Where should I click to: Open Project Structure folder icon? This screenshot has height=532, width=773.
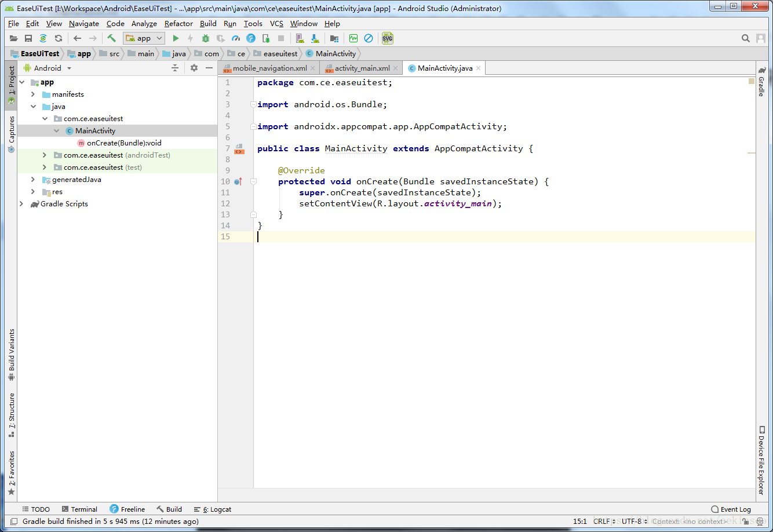click(334, 38)
